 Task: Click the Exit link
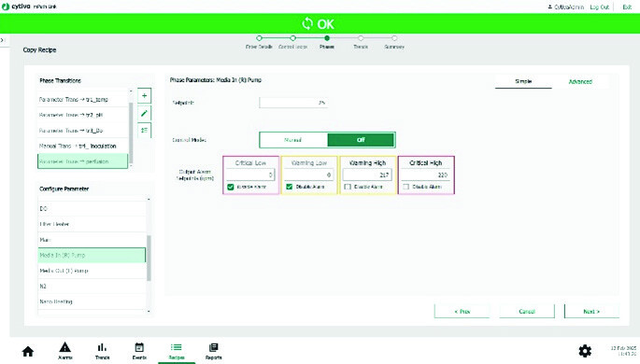627,7
